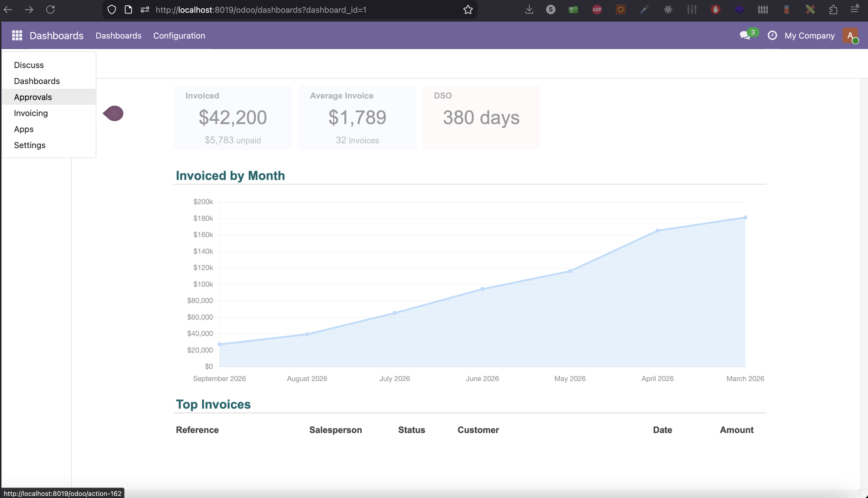This screenshot has height=498, width=868.
Task: Open Settings from the apps menu
Action: 30,145
